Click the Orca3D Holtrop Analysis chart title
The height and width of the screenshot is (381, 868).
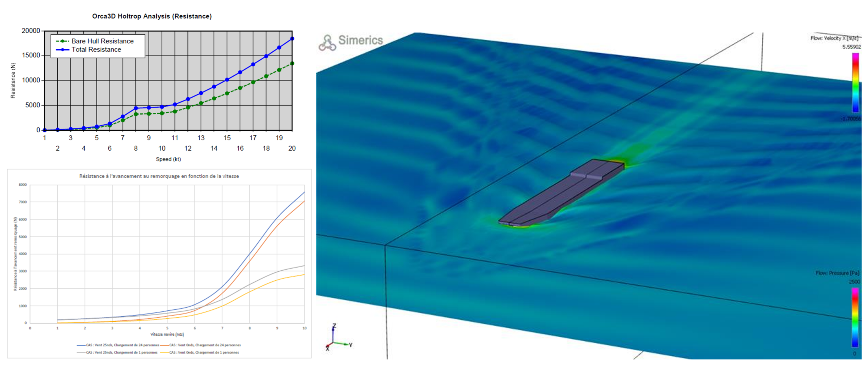tap(152, 16)
